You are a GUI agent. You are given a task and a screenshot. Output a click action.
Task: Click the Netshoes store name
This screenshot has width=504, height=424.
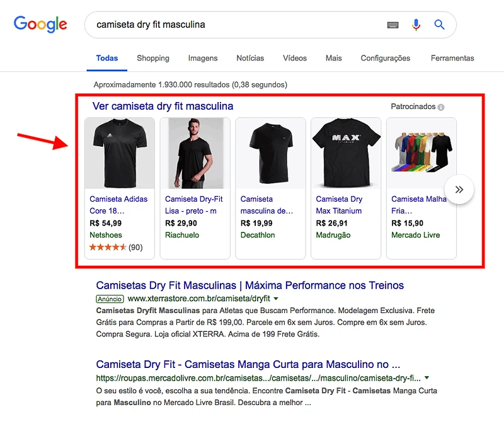106,235
